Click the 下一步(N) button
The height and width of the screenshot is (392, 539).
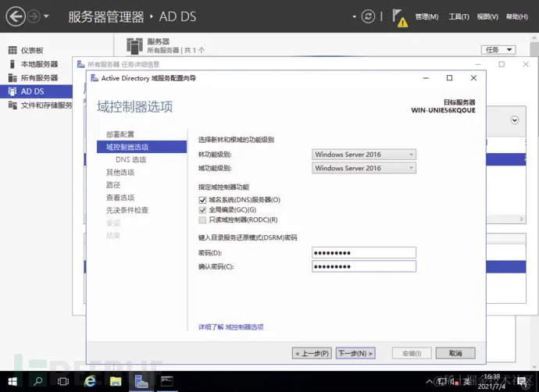pos(355,353)
